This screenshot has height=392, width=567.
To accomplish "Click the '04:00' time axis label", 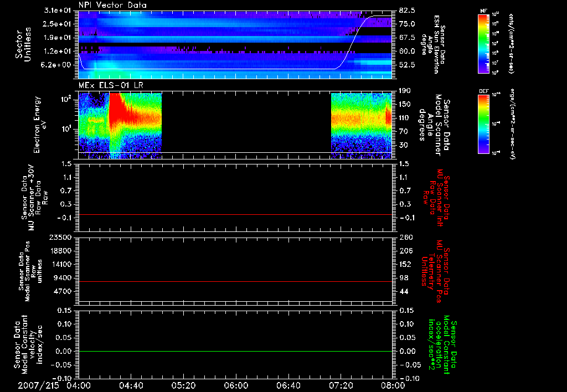I will [79, 385].
